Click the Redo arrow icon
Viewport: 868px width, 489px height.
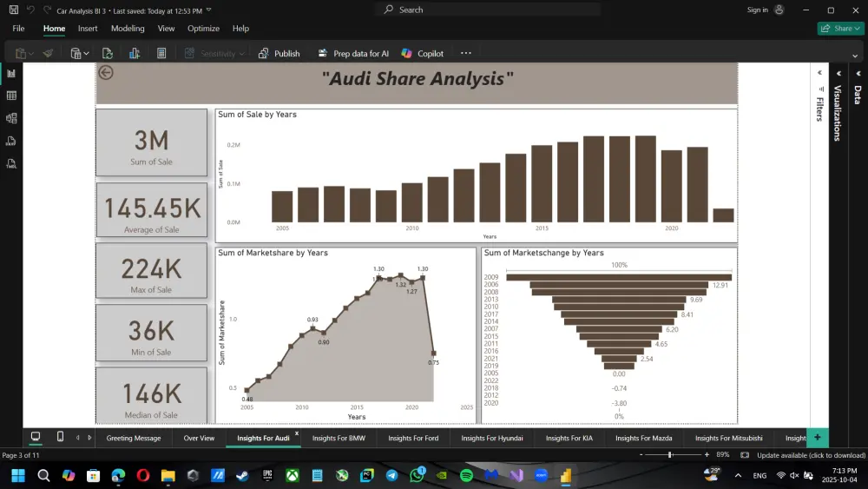(47, 10)
